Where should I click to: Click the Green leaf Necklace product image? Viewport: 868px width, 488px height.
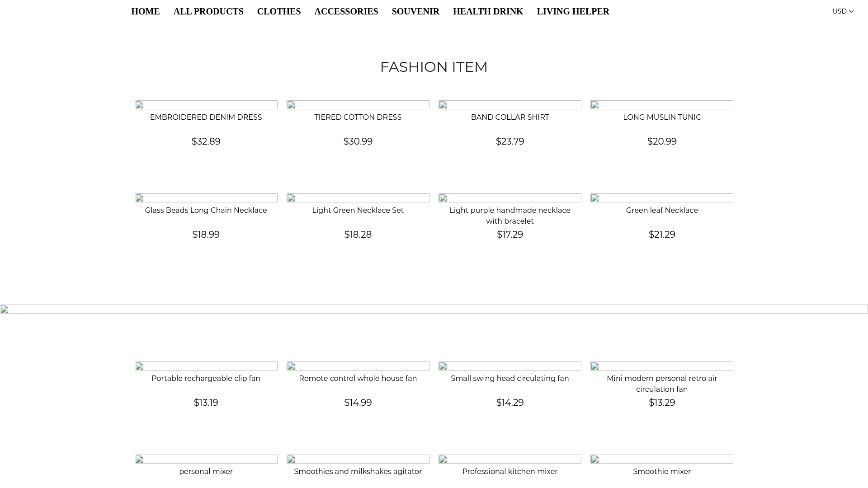coord(661,198)
